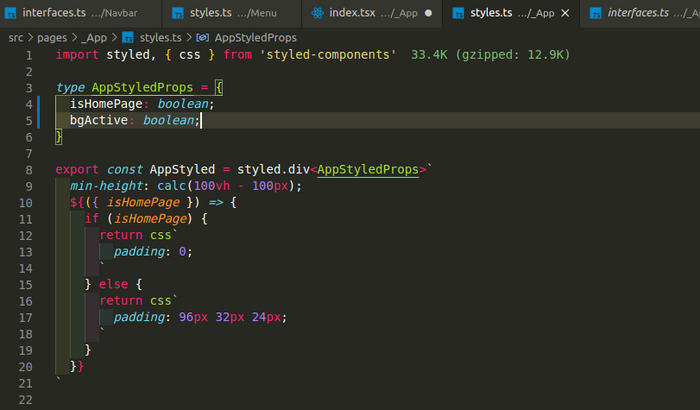This screenshot has height=410, width=700.
Task: Open the italic interfaces.ts preview tab
Action: pos(640,13)
